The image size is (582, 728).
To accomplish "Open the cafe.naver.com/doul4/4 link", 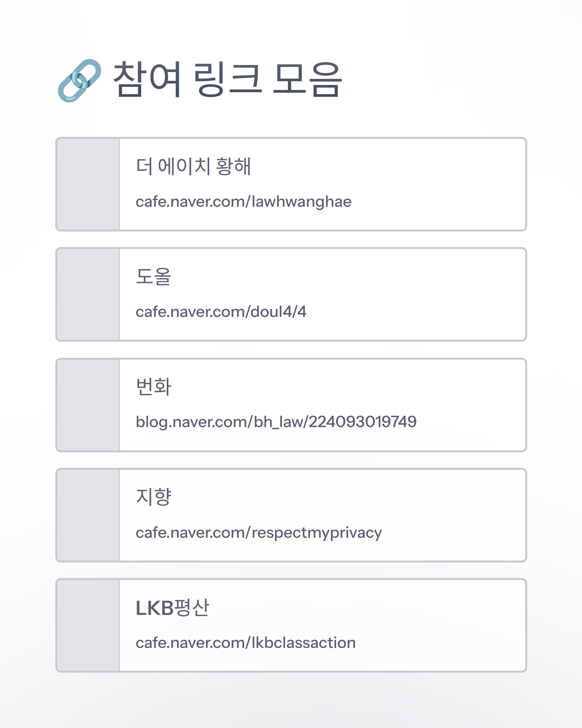I will pyautogui.click(x=221, y=312).
